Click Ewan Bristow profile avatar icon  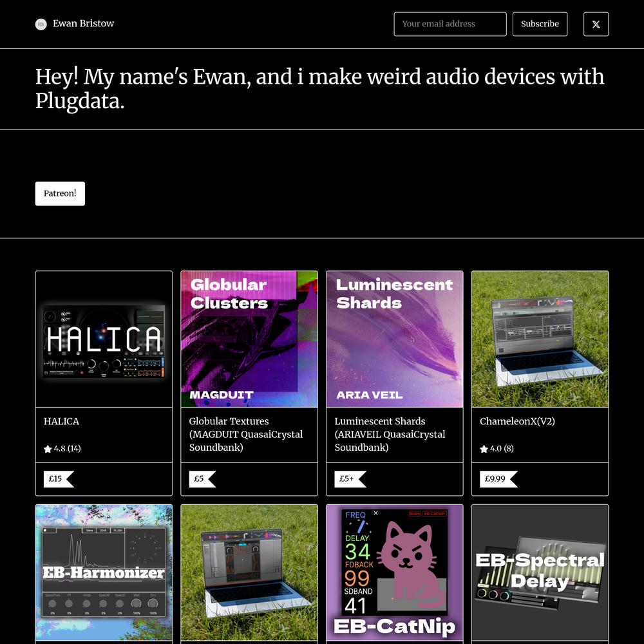click(x=41, y=24)
